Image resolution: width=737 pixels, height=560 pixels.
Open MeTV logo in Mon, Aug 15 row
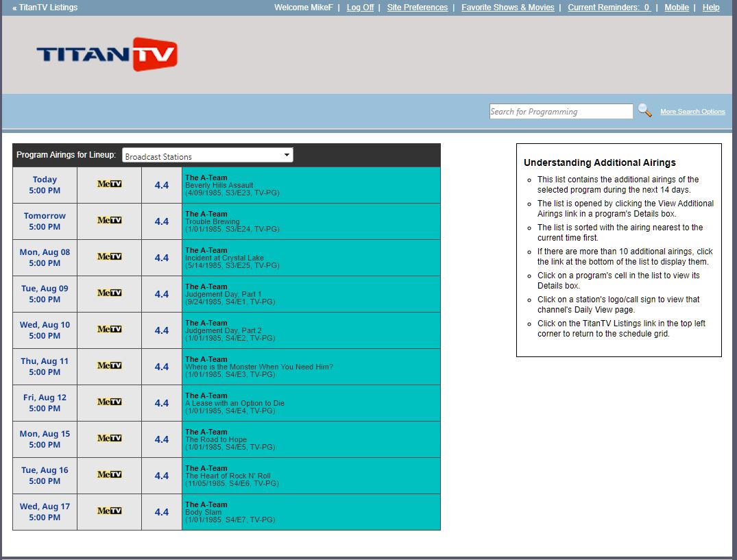tap(110, 438)
